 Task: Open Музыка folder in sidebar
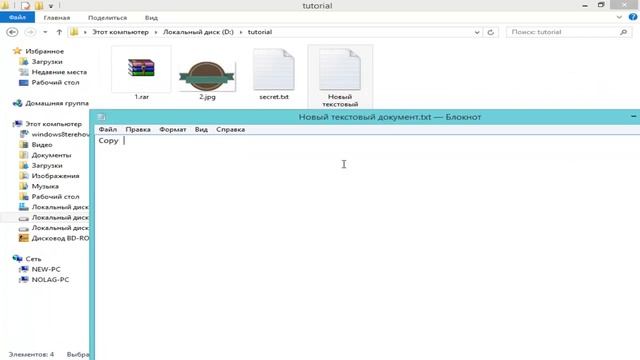pyautogui.click(x=45, y=186)
